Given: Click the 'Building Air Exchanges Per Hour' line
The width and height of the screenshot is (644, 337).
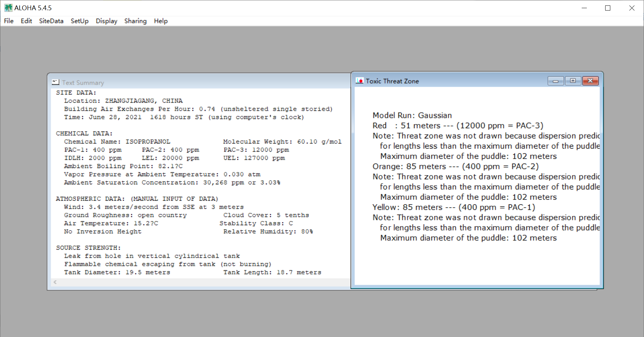Looking at the screenshot, I should pyautogui.click(x=198, y=109).
